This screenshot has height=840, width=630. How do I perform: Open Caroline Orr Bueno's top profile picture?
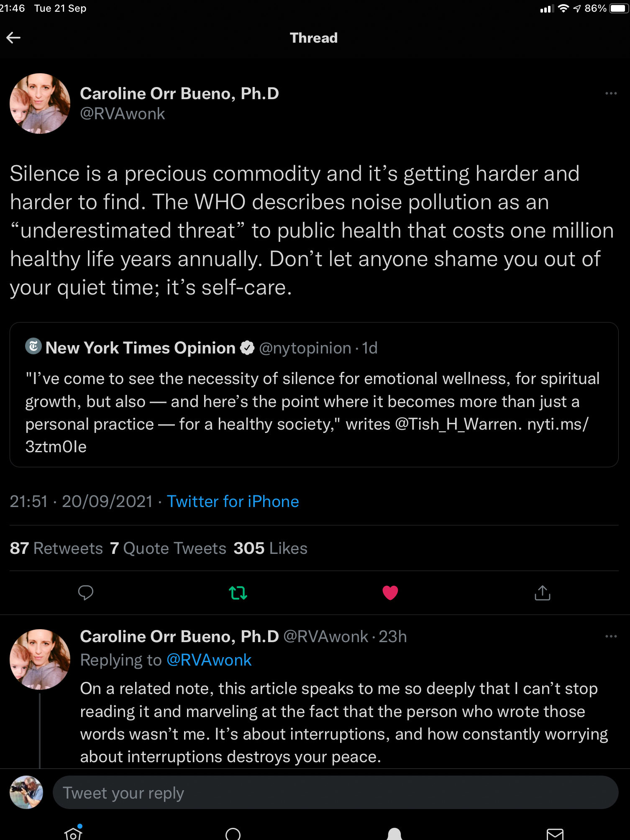click(40, 103)
